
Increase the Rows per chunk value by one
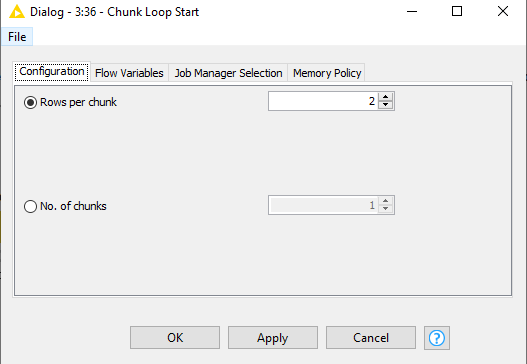click(x=386, y=97)
